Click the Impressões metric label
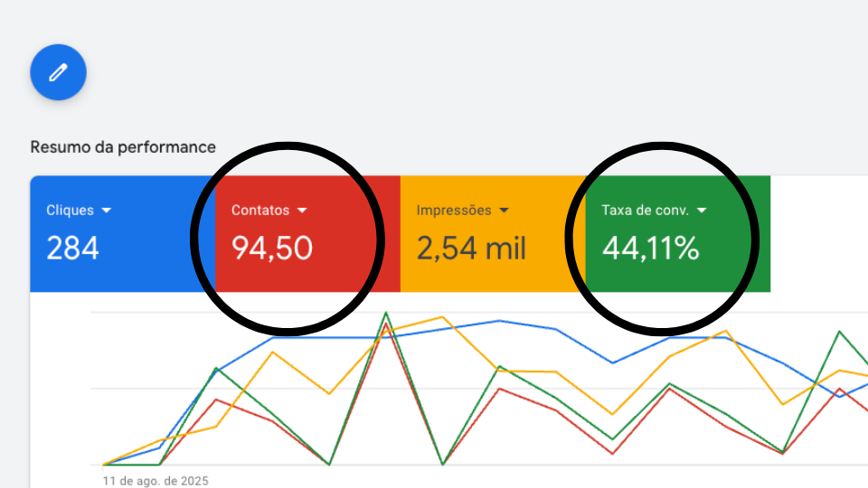868x488 pixels. coord(454,211)
